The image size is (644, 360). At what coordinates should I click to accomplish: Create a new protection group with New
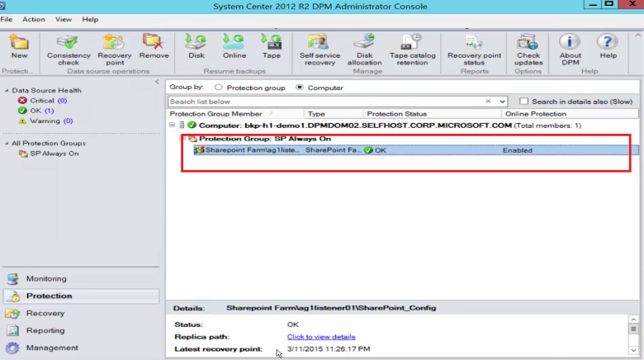tap(19, 47)
